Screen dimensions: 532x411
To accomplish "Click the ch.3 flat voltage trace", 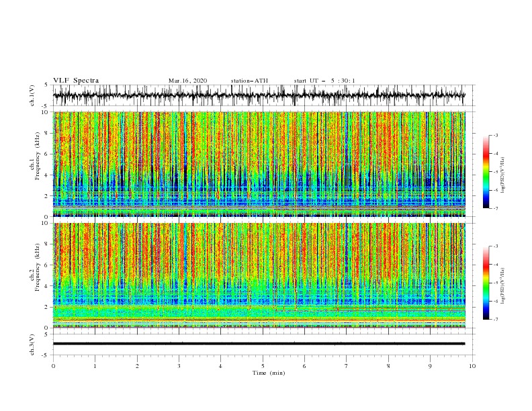I will click(x=259, y=344).
